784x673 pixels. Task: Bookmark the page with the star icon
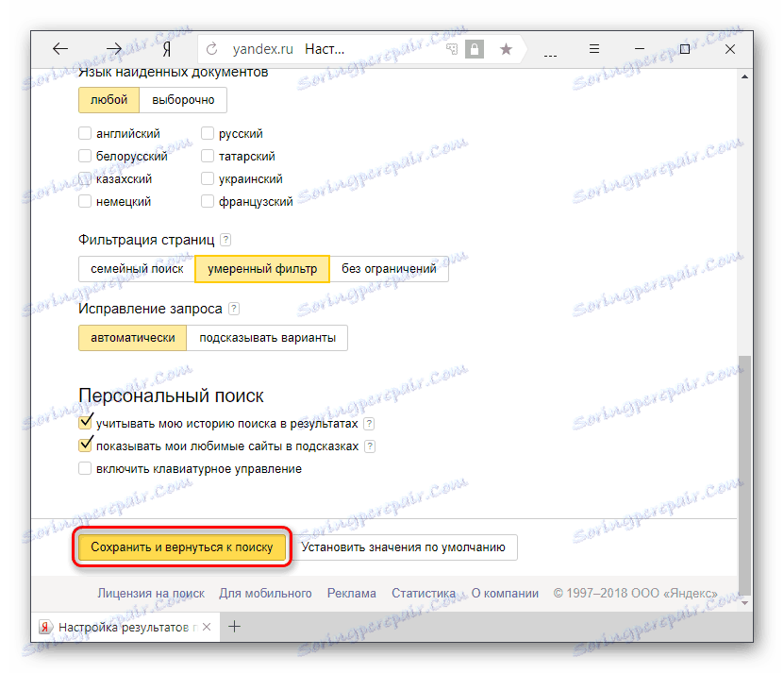pyautogui.click(x=505, y=48)
